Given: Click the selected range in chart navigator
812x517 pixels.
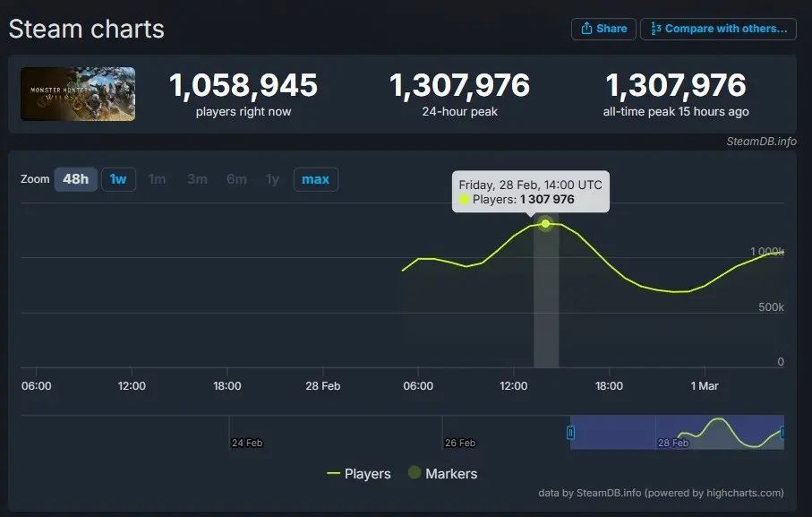Looking at the screenshot, I should (677, 432).
